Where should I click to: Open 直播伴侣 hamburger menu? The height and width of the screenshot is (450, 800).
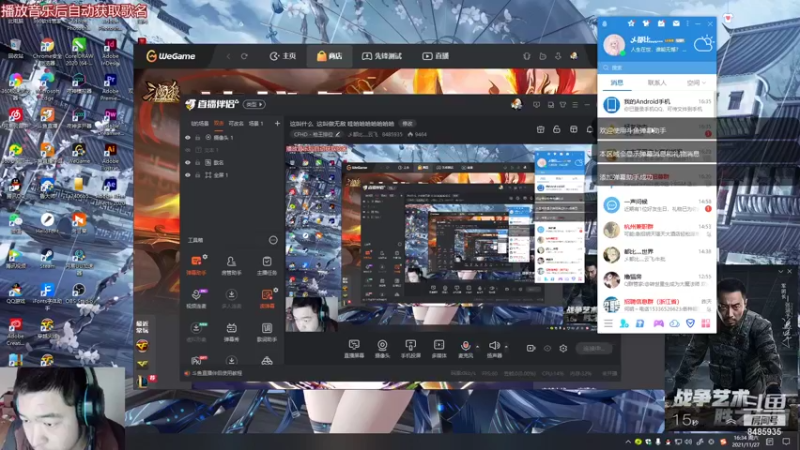pyautogui.click(x=575, y=105)
